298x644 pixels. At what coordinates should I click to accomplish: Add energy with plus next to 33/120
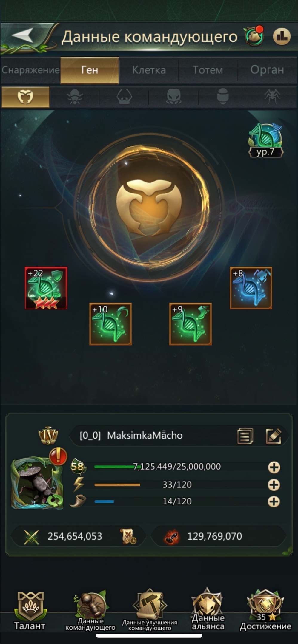[274, 485]
